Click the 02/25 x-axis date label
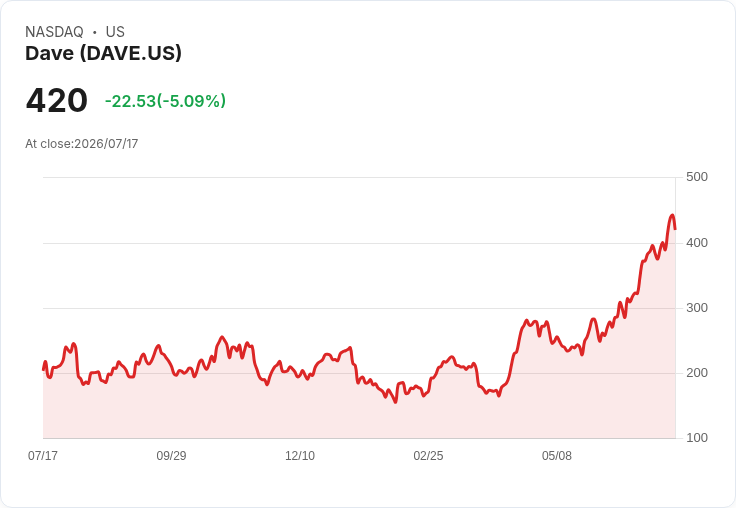The height and width of the screenshot is (508, 736). tap(428, 455)
